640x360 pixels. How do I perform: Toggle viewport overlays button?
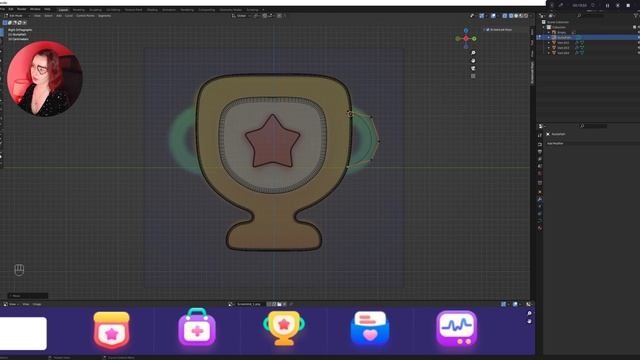(x=493, y=16)
